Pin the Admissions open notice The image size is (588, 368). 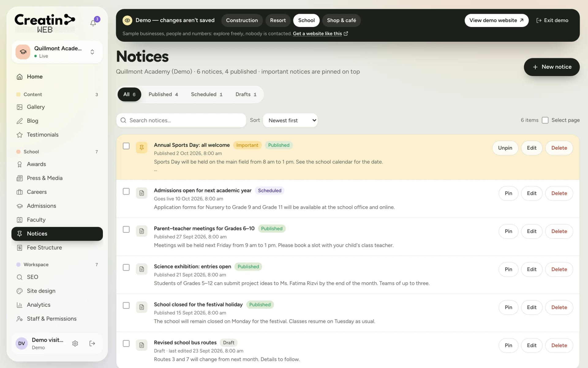(508, 193)
